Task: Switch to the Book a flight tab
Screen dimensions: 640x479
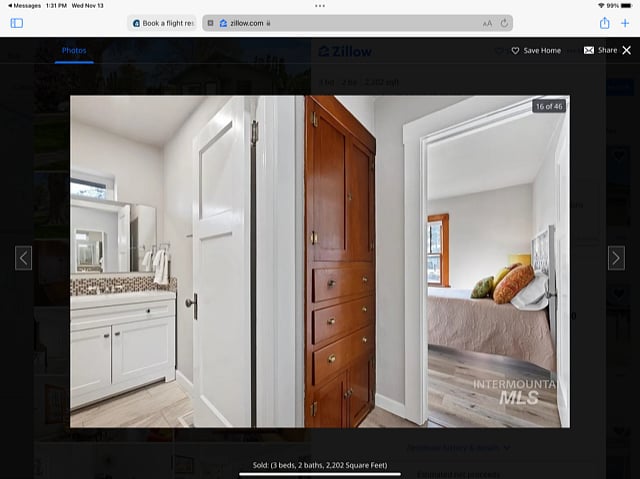Action: click(x=163, y=23)
